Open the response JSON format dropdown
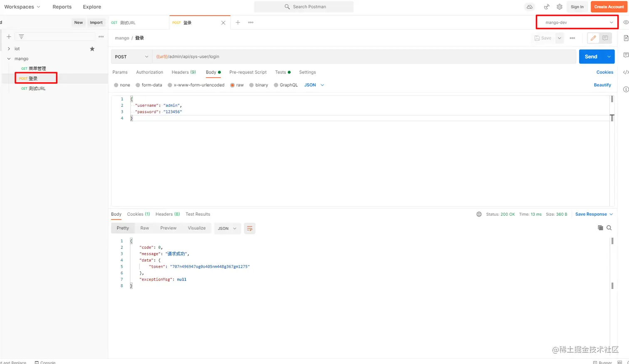Screen dimensions: 629x364 click(228, 229)
